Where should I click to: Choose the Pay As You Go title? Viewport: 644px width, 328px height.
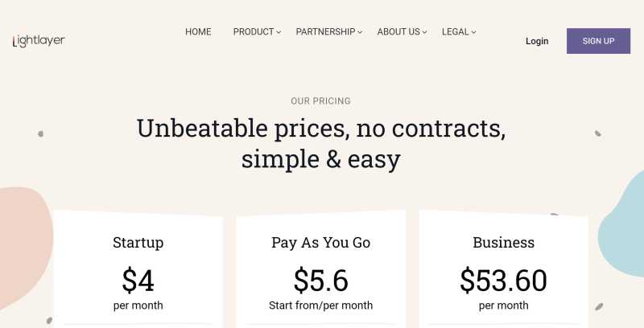pos(320,242)
